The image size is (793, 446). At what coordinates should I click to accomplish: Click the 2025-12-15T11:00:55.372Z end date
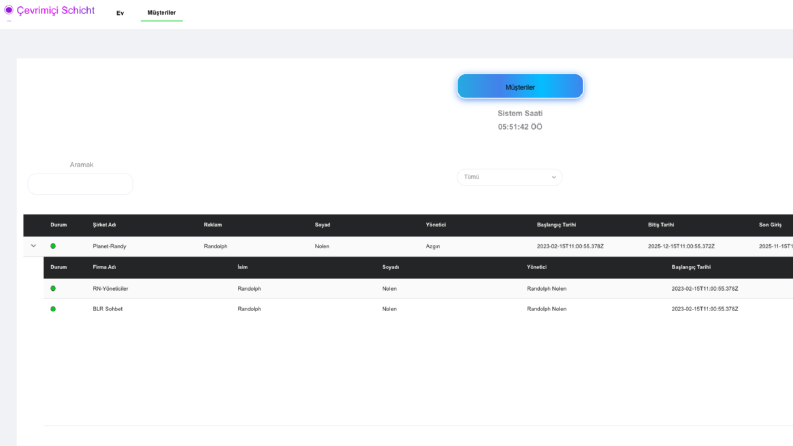pyautogui.click(x=681, y=246)
